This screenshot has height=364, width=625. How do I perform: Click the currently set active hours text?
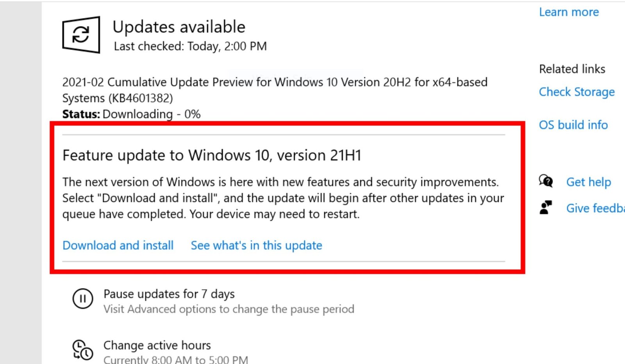pyautogui.click(x=175, y=358)
